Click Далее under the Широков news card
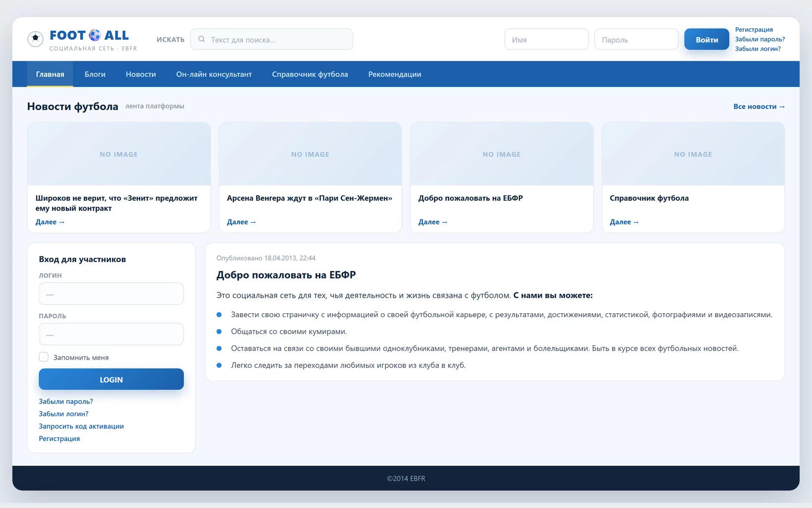The height and width of the screenshot is (508, 812). tap(50, 222)
